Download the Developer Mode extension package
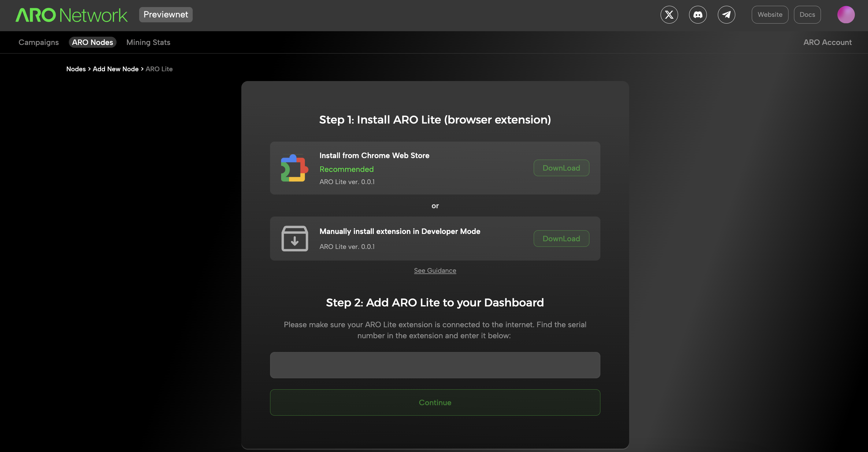This screenshot has height=452, width=868. pos(561,239)
